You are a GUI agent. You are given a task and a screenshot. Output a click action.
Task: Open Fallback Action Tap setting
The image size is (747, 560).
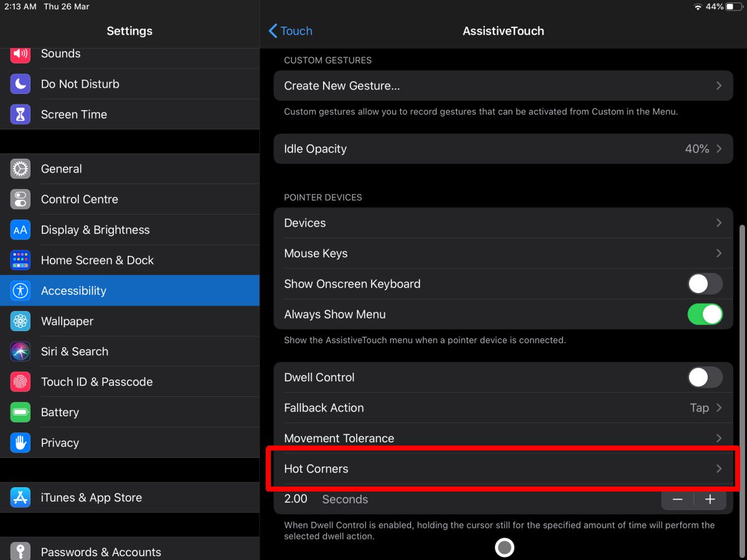504,408
